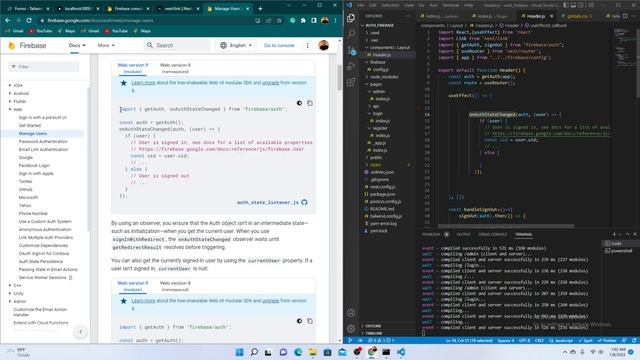
Task: Open Accounts icon in VS Code activity bar
Action: point(351,313)
